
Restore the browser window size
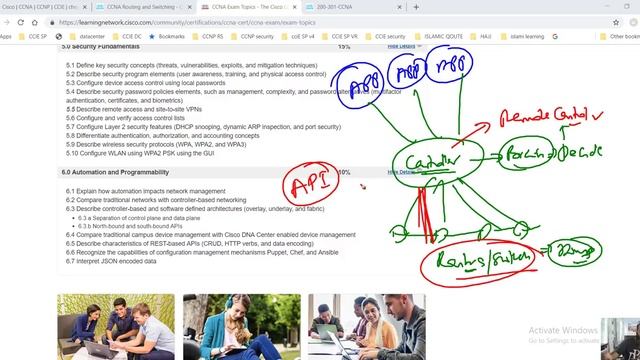tap(627, 7)
